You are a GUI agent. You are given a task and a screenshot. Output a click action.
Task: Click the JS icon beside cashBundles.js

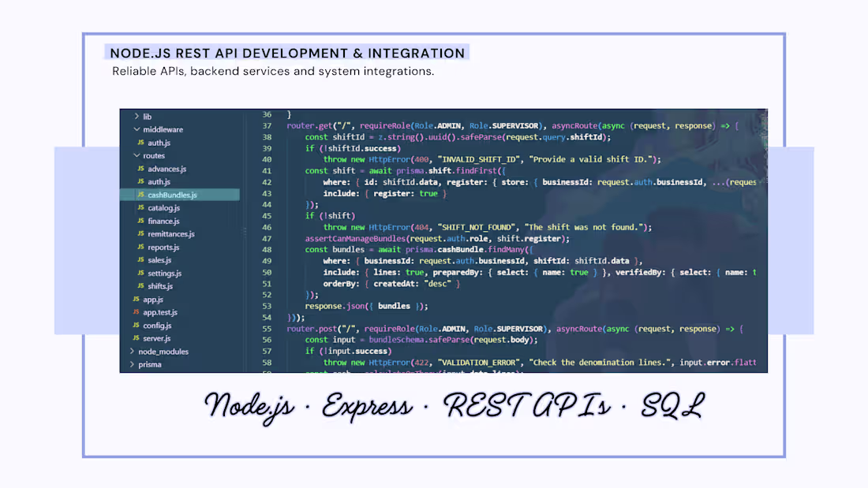(x=140, y=195)
